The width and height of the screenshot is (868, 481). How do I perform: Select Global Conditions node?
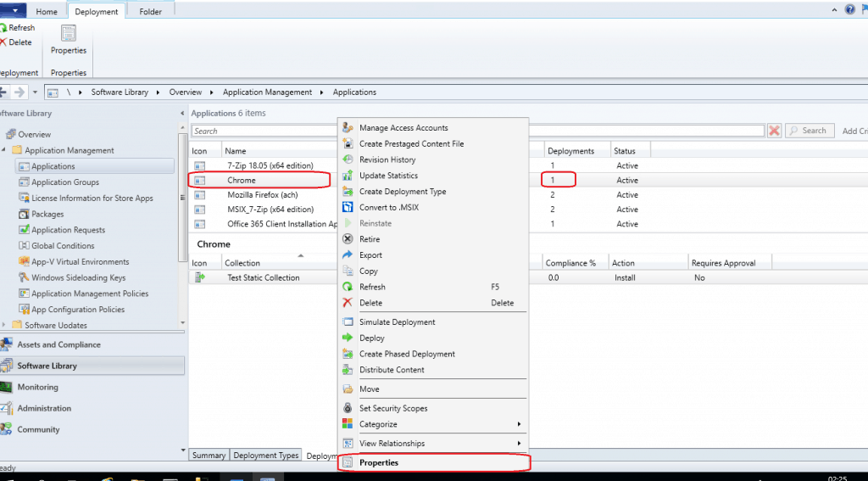click(63, 246)
